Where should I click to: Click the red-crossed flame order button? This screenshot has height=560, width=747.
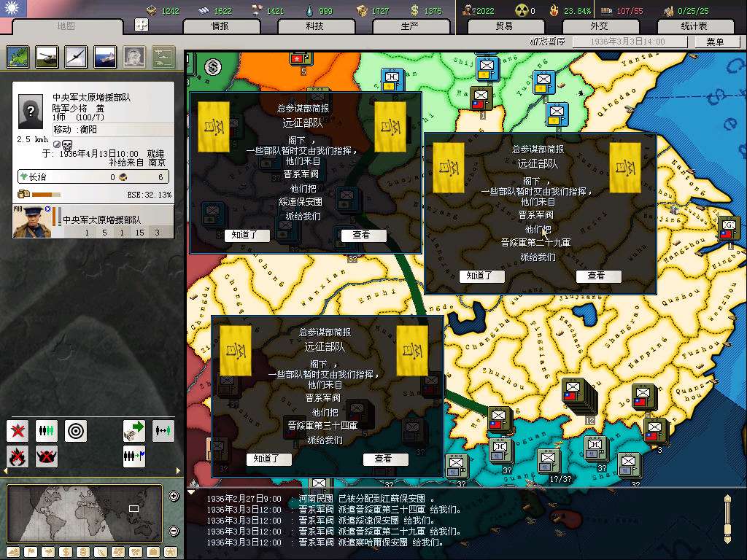[x=18, y=456]
